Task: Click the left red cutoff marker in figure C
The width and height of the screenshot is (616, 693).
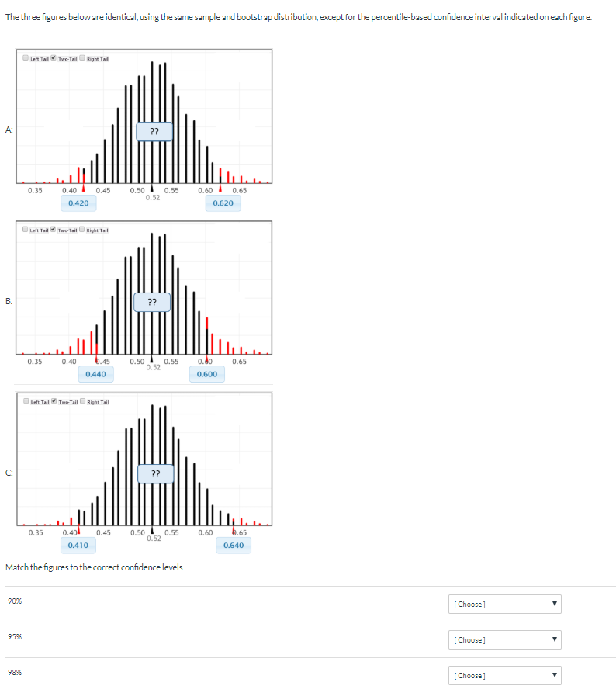Action: [78, 531]
